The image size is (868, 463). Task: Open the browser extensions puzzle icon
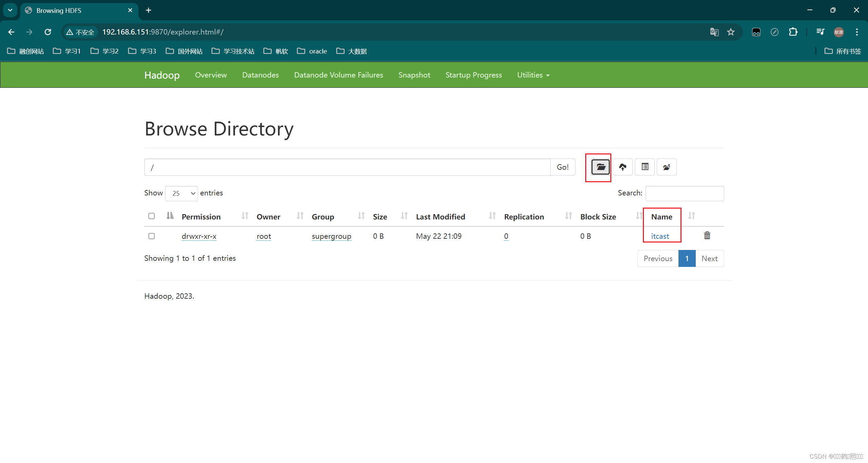point(793,32)
